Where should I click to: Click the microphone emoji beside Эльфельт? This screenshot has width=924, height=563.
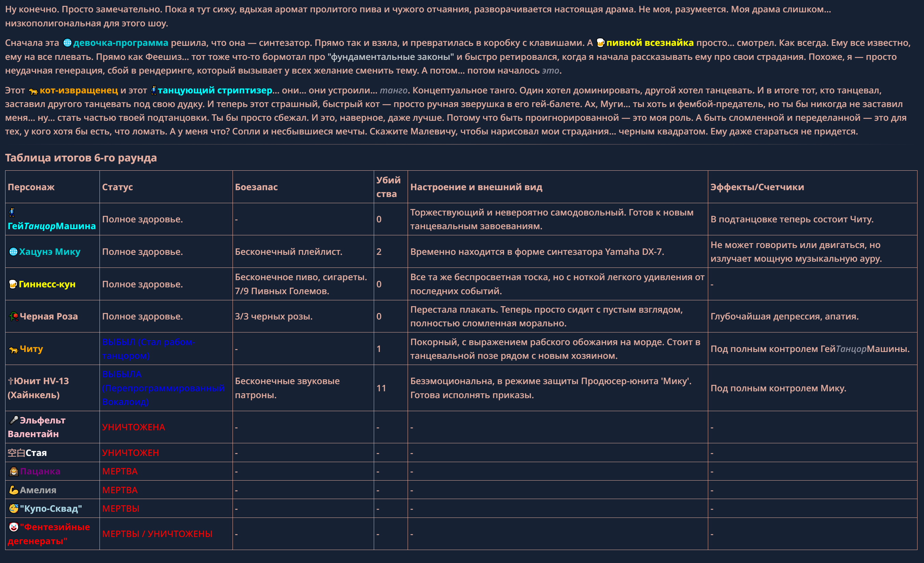point(13,420)
